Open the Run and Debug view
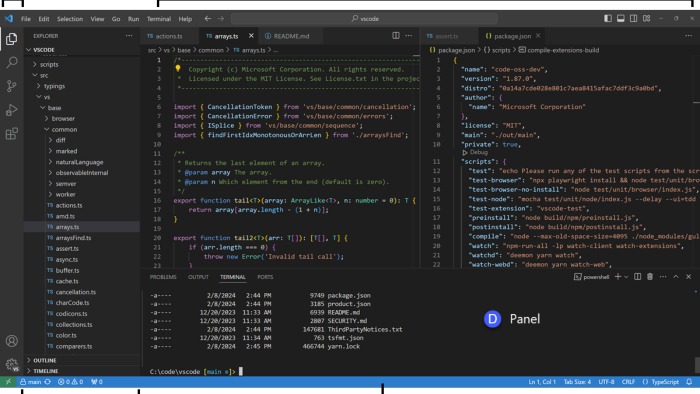The height and width of the screenshot is (394, 700). click(x=12, y=110)
